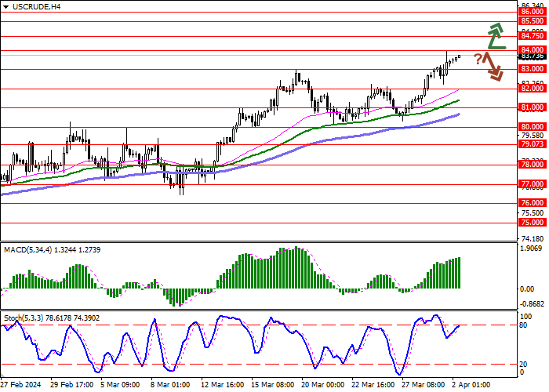Click the 27 Mar 08:00 time axis label
Screen dimensions: 549x392
424,385
